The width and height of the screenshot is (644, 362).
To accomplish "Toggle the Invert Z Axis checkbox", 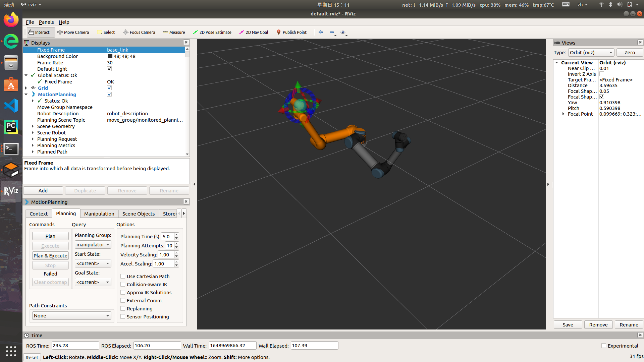I will [602, 74].
